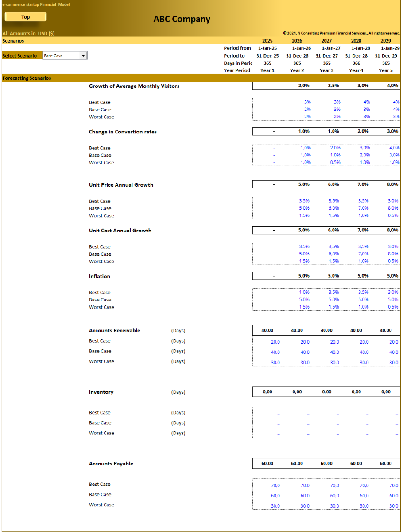Click the Unit Price Annual Growth label
The width and height of the screenshot is (403, 532).
pyautogui.click(x=121, y=185)
